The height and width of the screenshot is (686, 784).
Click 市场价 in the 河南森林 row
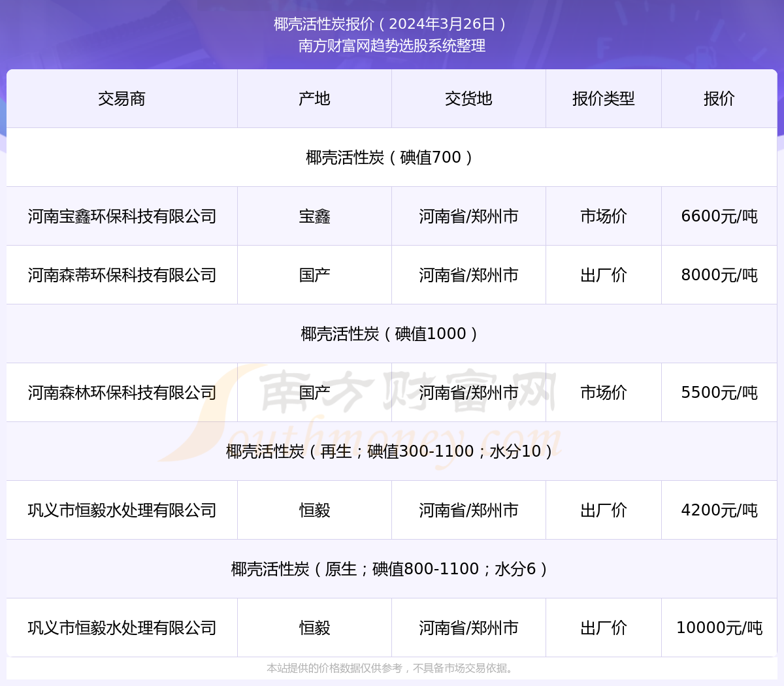[x=604, y=393]
